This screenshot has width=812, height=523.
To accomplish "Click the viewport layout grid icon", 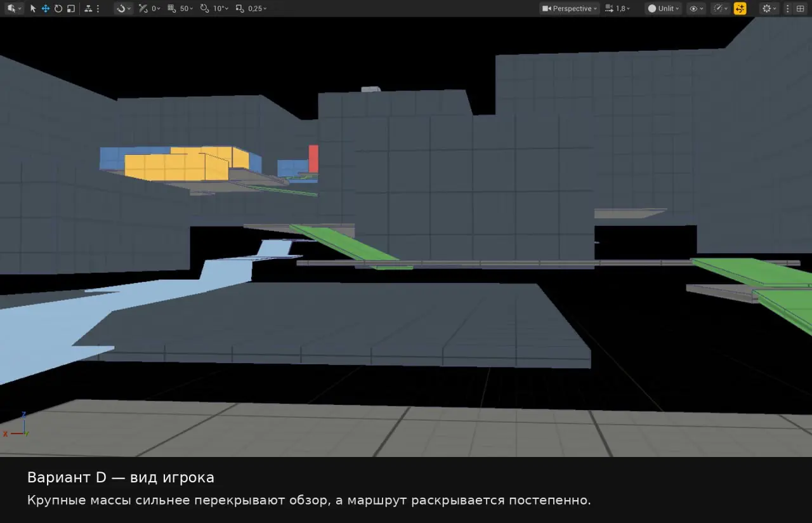I will [x=800, y=8].
